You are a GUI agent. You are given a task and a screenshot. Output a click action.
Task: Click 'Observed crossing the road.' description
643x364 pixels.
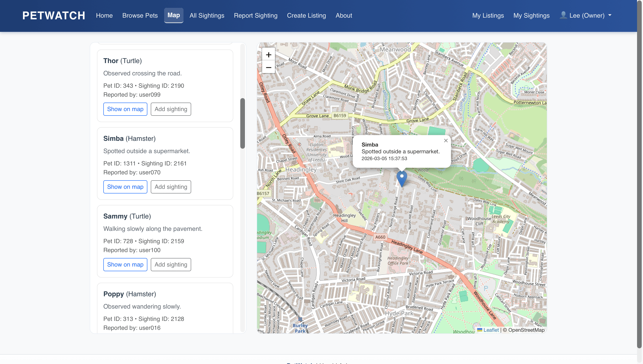coord(142,73)
